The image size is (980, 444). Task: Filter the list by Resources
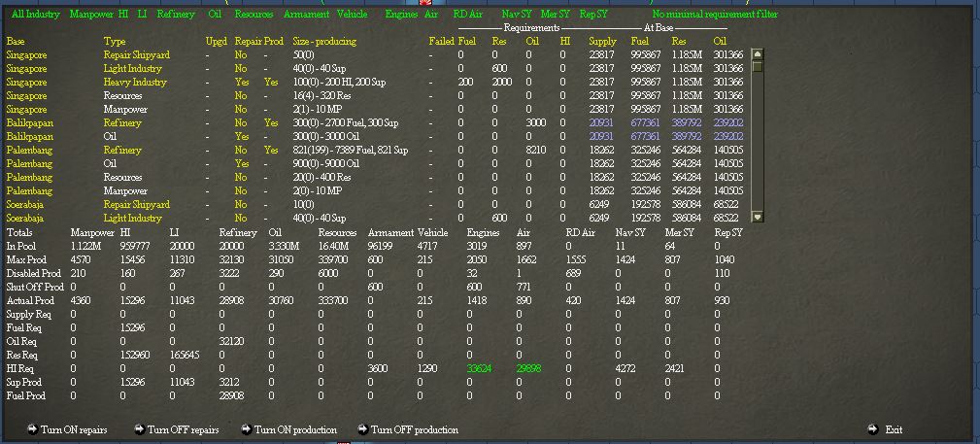coord(253,14)
